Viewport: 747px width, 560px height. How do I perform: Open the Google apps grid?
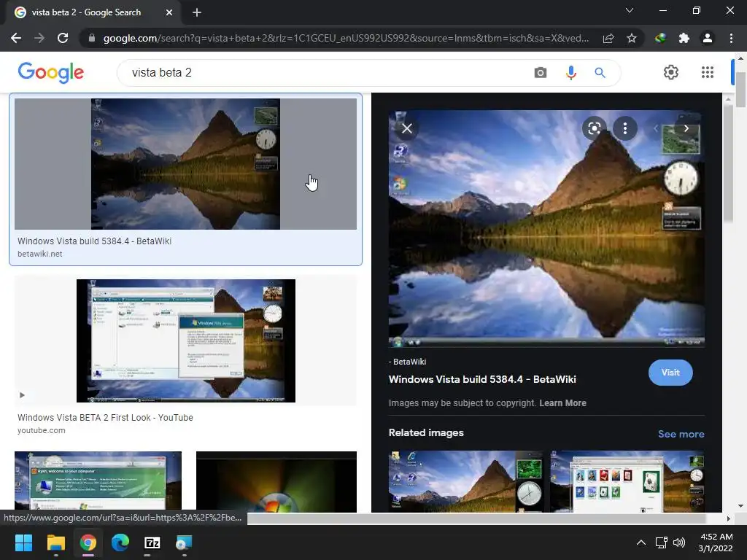(708, 72)
